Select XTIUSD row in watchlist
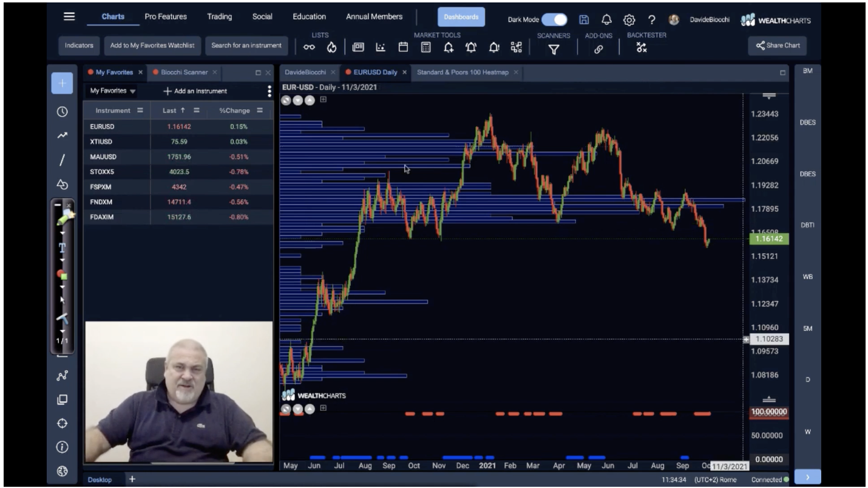This screenshot has width=868, height=488. coord(178,142)
